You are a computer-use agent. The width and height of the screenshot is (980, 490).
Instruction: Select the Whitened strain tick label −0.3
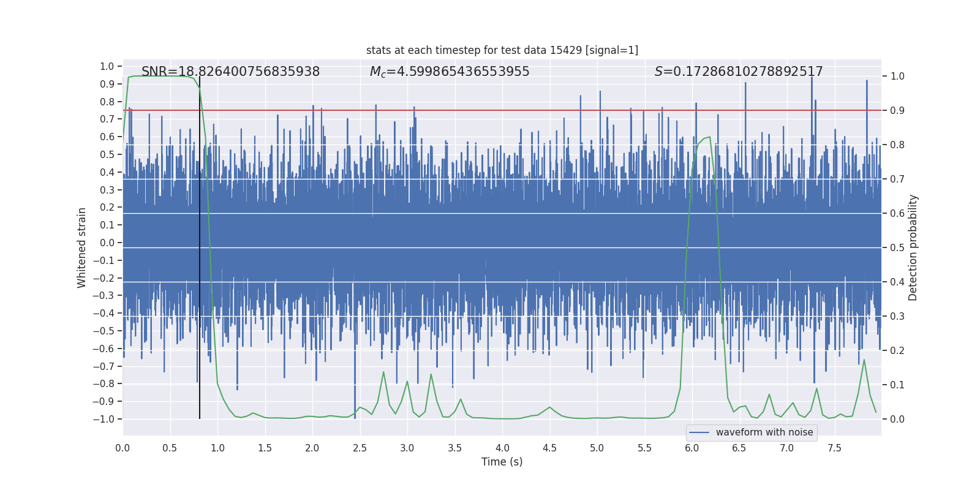click(104, 296)
